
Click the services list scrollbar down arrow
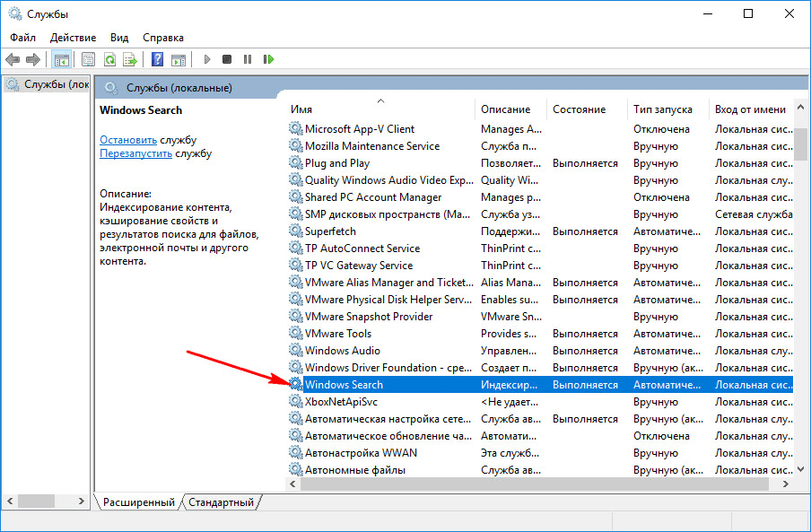pyautogui.click(x=802, y=467)
